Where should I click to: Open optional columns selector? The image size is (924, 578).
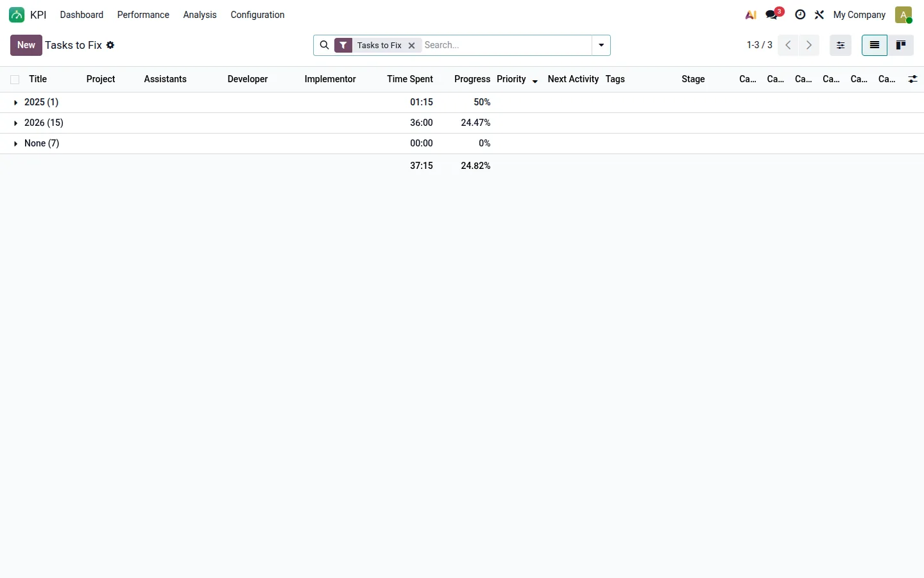912,79
